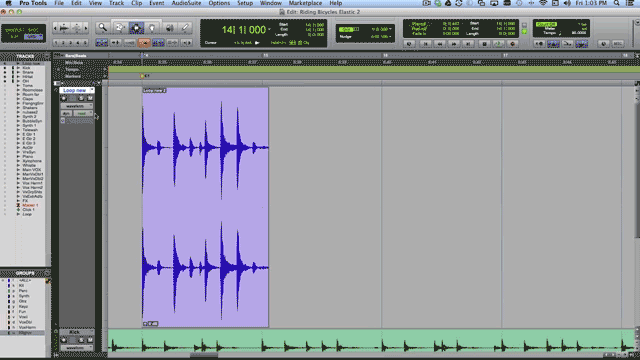Toggle the MIDI button in transport
This screenshot has height=360, width=640.
618,43
